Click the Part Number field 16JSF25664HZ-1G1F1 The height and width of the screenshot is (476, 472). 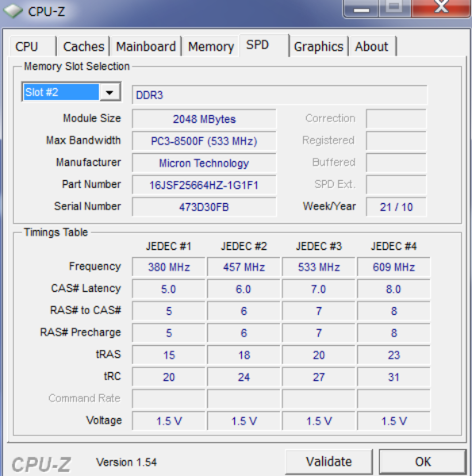click(x=204, y=185)
